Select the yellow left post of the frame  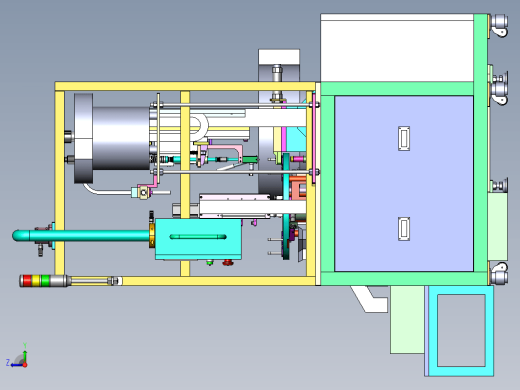tap(60, 183)
